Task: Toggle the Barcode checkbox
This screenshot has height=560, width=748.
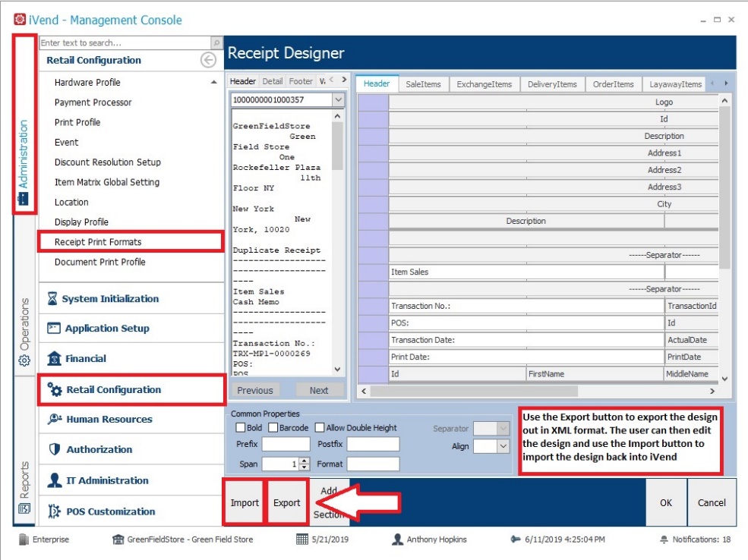Action: click(273, 427)
